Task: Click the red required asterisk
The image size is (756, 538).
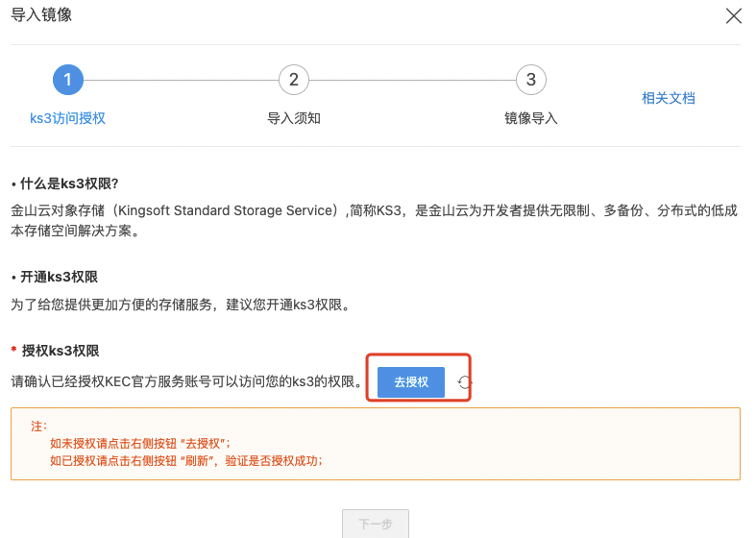Action: click(13, 351)
